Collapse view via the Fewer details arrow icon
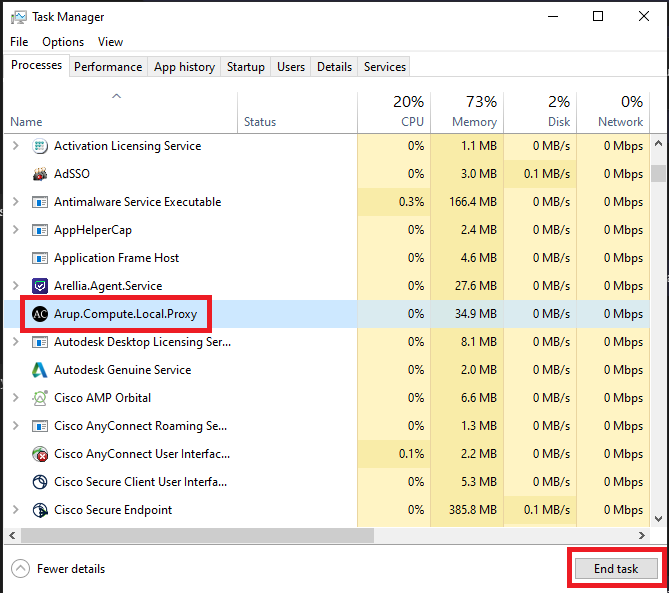 [x=20, y=569]
